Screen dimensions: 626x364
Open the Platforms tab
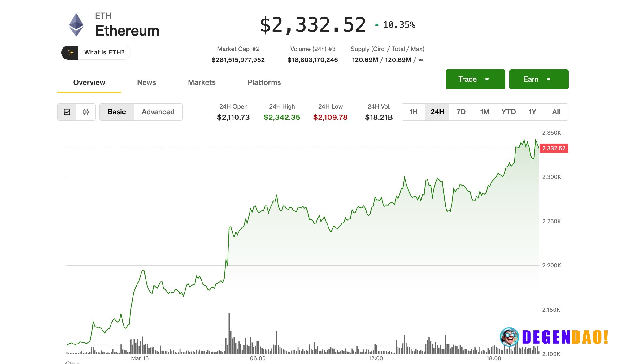tap(264, 82)
